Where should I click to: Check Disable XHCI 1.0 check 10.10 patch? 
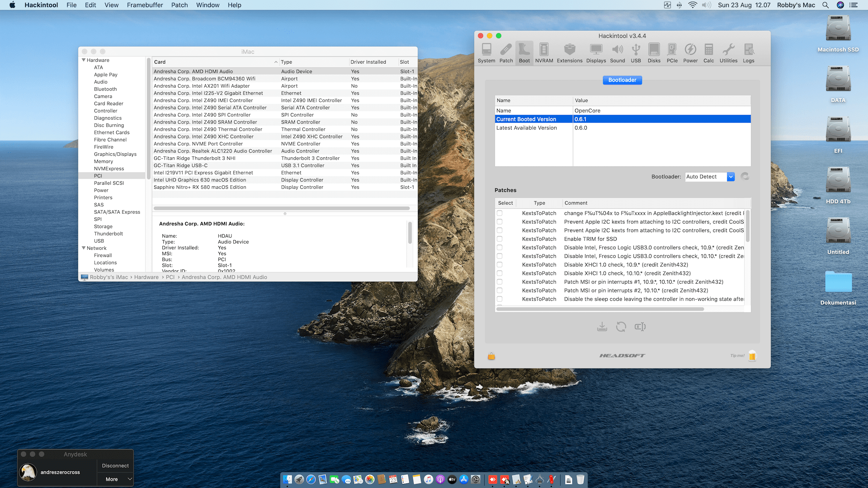[x=500, y=273]
